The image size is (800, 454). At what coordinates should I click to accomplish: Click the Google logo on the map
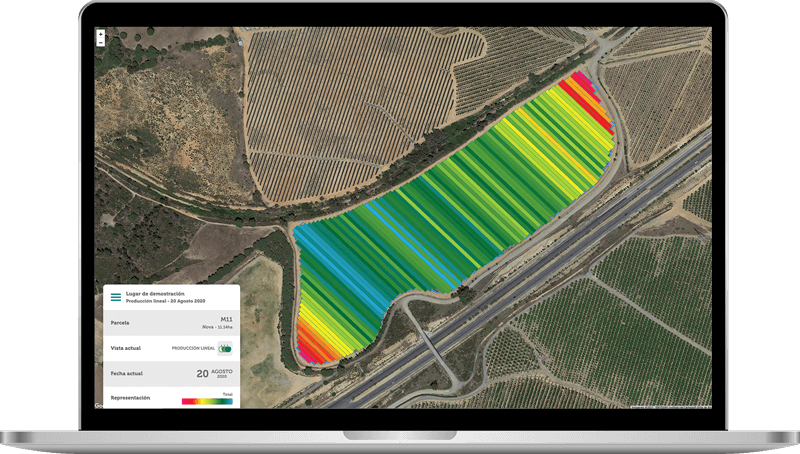click(x=98, y=405)
